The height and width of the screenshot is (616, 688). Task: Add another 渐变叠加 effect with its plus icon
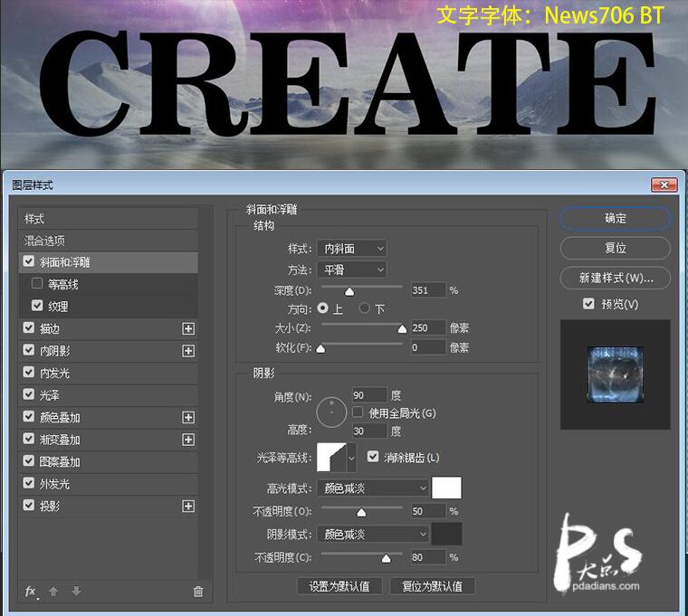click(x=188, y=440)
